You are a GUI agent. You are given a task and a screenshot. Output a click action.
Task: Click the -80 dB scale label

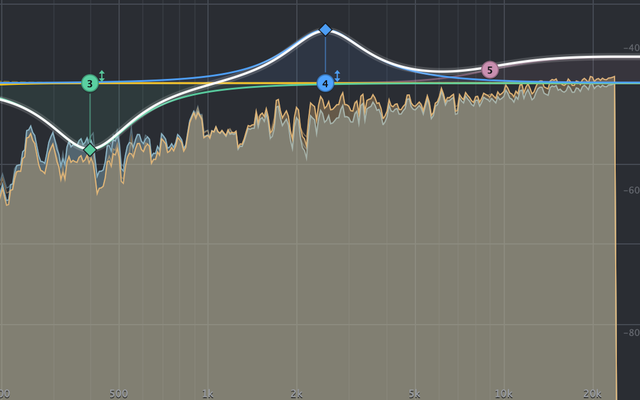pyautogui.click(x=631, y=333)
